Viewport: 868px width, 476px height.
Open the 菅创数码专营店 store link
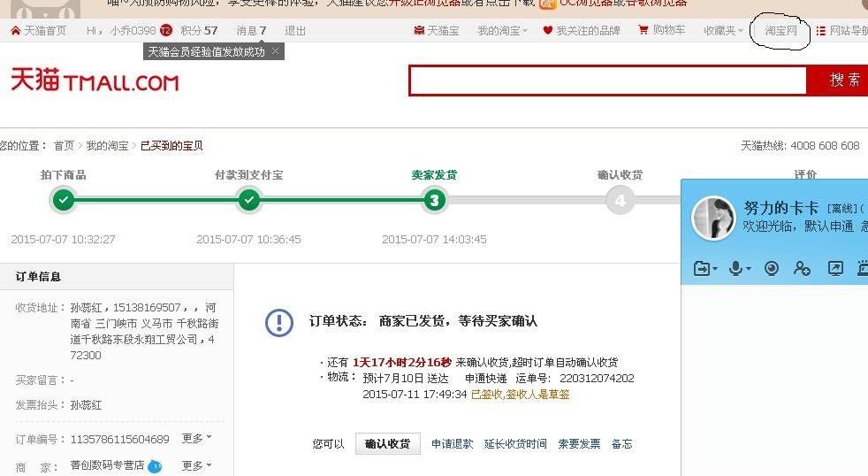107,464
